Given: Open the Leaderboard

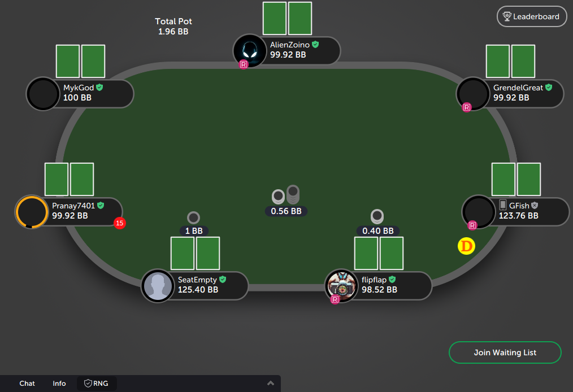Looking at the screenshot, I should coord(532,16).
